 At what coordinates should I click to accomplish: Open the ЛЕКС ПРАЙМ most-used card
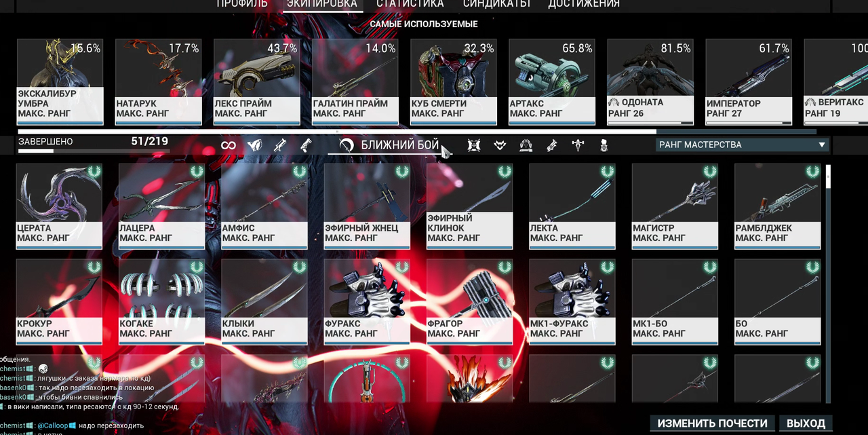[x=256, y=82]
